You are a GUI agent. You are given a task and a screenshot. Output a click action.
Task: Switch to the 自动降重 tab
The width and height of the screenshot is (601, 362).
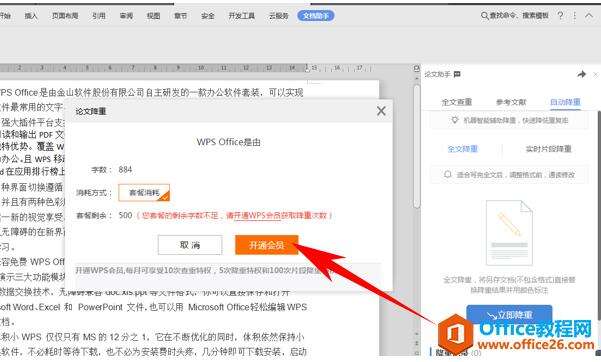[565, 102]
